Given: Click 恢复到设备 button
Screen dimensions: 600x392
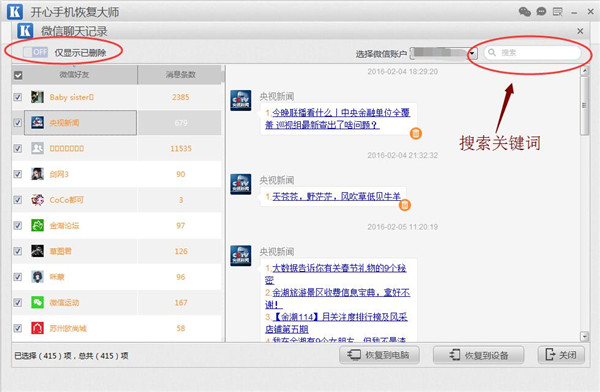Looking at the screenshot, I should click(478, 355).
